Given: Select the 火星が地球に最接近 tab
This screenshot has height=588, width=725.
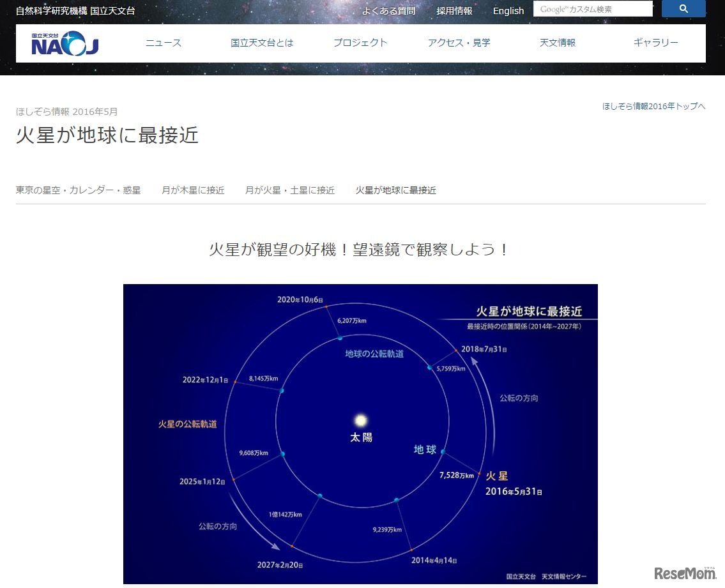Looking at the screenshot, I should [x=395, y=190].
